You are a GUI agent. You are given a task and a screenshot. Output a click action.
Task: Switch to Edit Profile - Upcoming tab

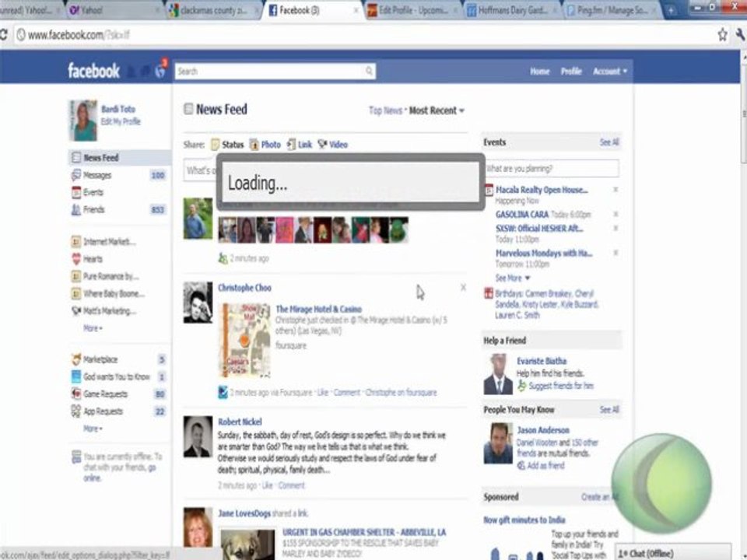pyautogui.click(x=411, y=10)
